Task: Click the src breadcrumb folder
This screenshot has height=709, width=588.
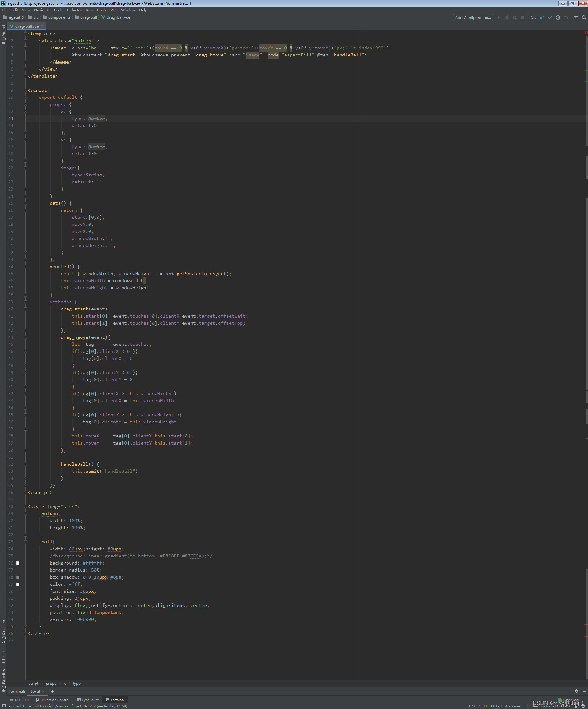Action: [33, 17]
